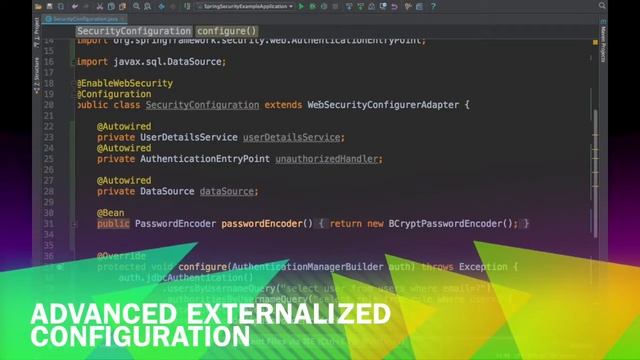Click the class name SecurityConfiguration in code

coord(202,105)
